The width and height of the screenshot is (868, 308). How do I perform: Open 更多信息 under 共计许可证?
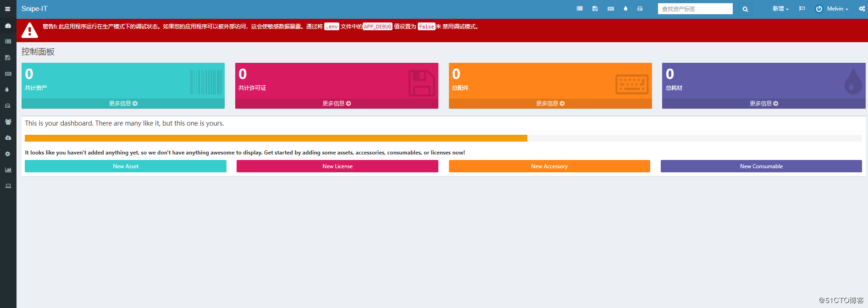[337, 104]
